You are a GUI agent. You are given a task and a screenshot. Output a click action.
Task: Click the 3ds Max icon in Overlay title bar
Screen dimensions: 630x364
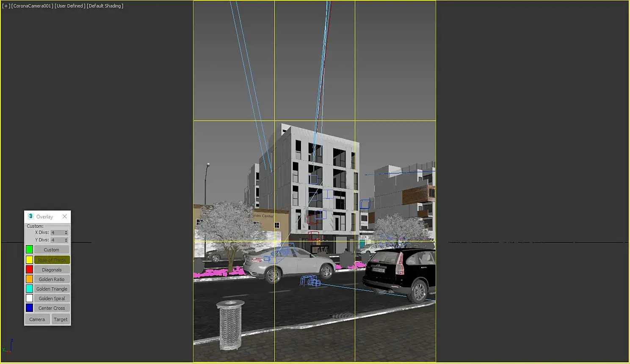click(30, 216)
